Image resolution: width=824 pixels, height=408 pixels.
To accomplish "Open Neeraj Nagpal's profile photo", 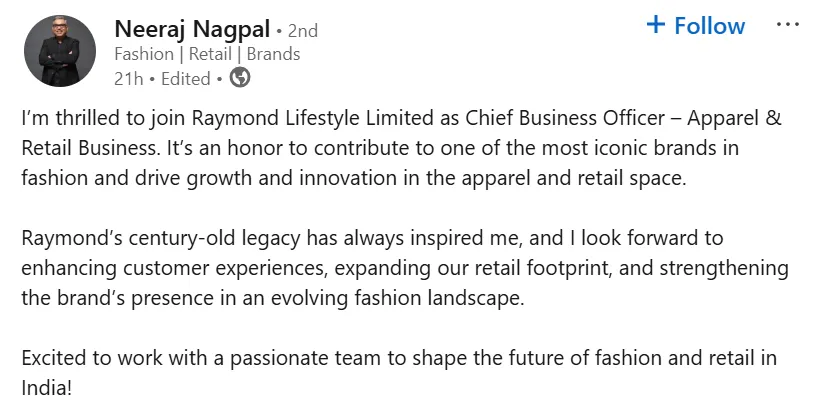I will pos(60,51).
